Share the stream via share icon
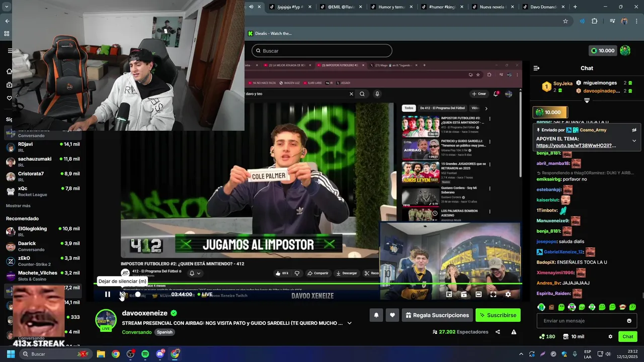Screen dimensions: 644x362 [x=498, y=332]
